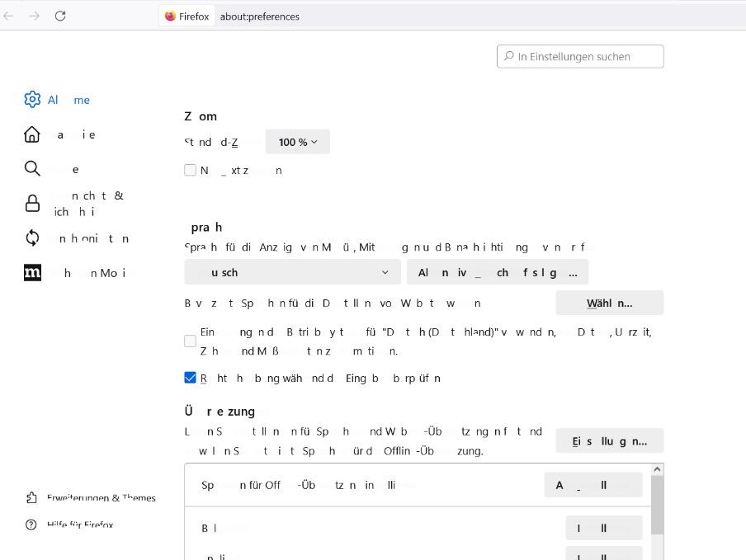Viewport: 746px width, 560px height.
Task: Click the install all offline translation languages button
Action: tap(593, 485)
